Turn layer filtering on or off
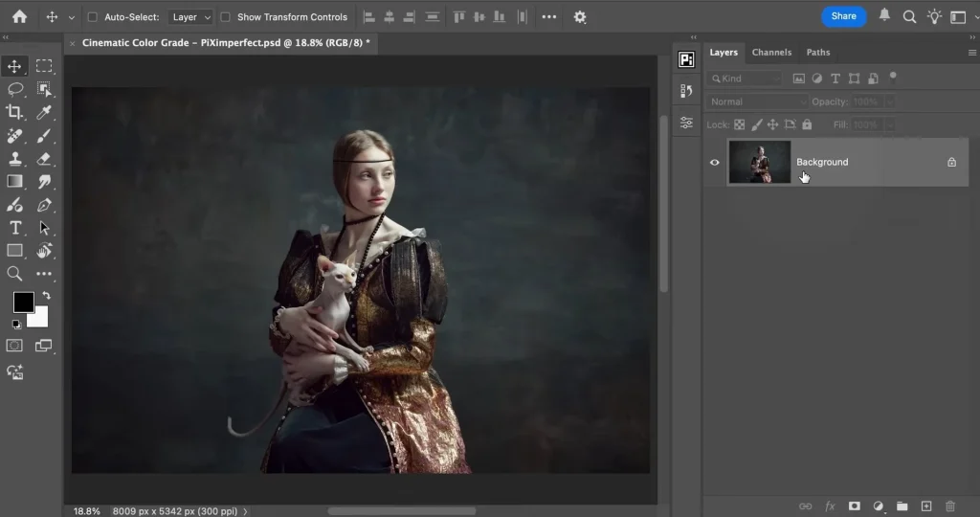The image size is (980, 517). (x=893, y=77)
